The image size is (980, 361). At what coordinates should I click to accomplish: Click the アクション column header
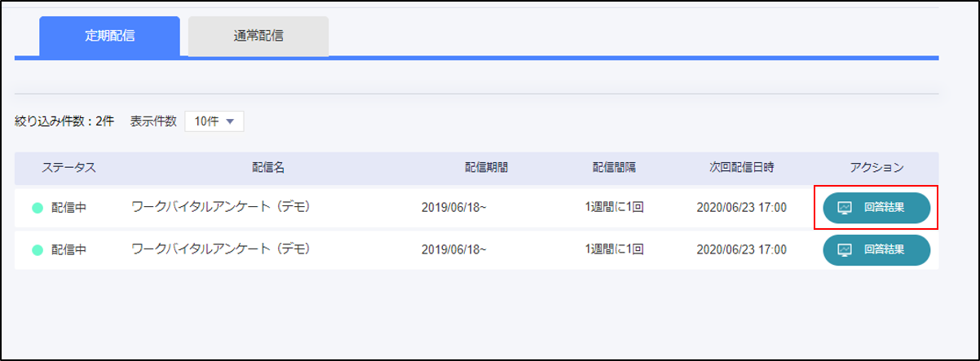[x=876, y=167]
